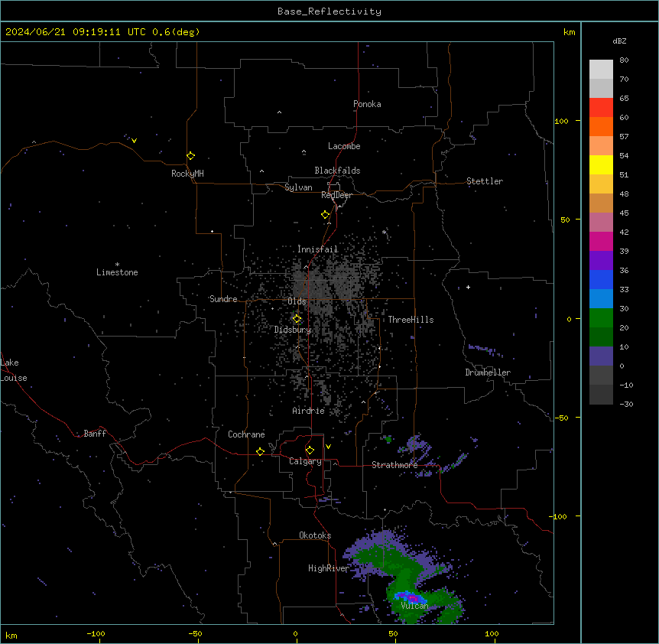This screenshot has width=659, height=644.
Task: Select the red 65 dBZ legend swatch
Action: [x=601, y=108]
